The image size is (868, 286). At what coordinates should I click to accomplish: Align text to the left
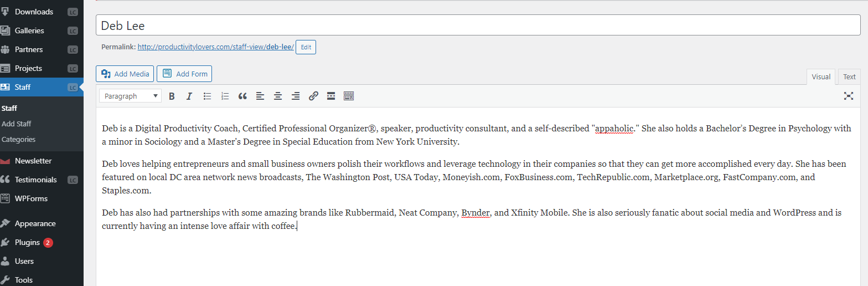260,96
